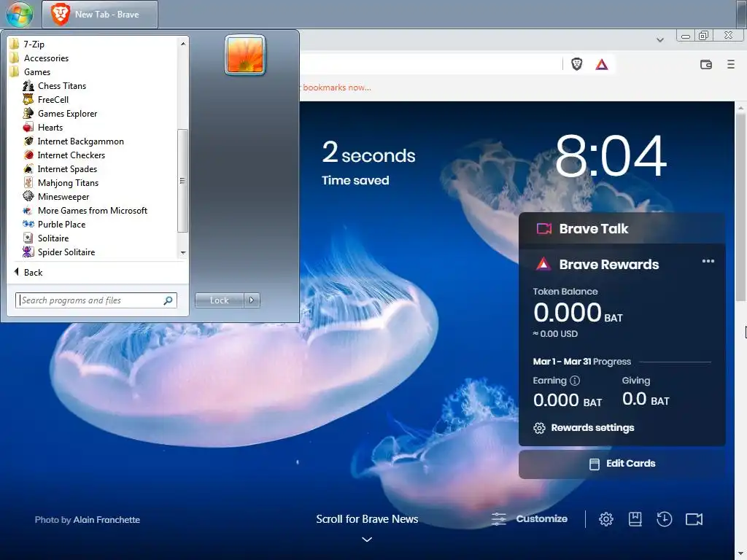
Task: Click the Lock button
Action: click(x=219, y=300)
